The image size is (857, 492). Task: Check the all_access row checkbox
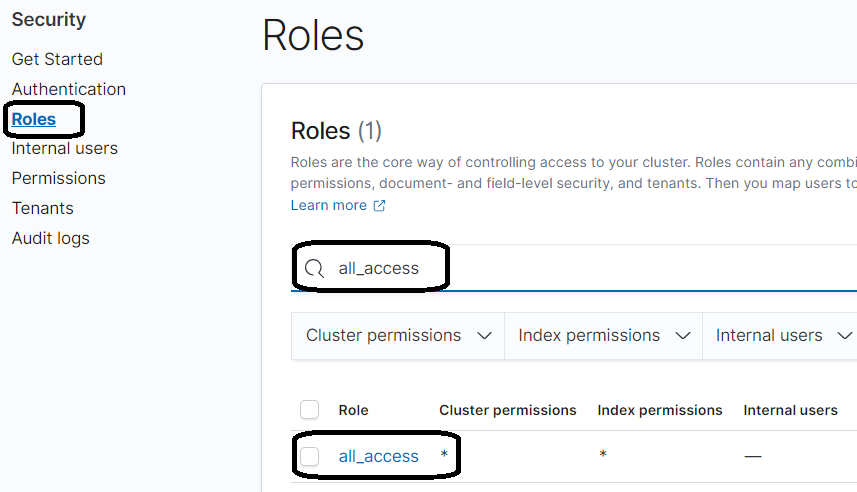click(x=309, y=456)
